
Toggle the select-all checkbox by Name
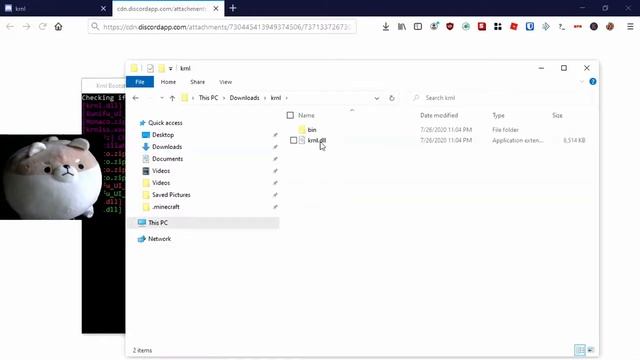click(x=290, y=116)
